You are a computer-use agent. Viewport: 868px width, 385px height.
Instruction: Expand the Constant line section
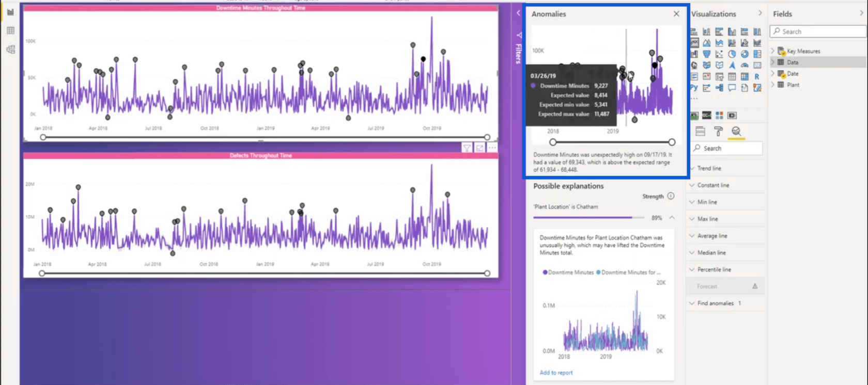click(726, 185)
